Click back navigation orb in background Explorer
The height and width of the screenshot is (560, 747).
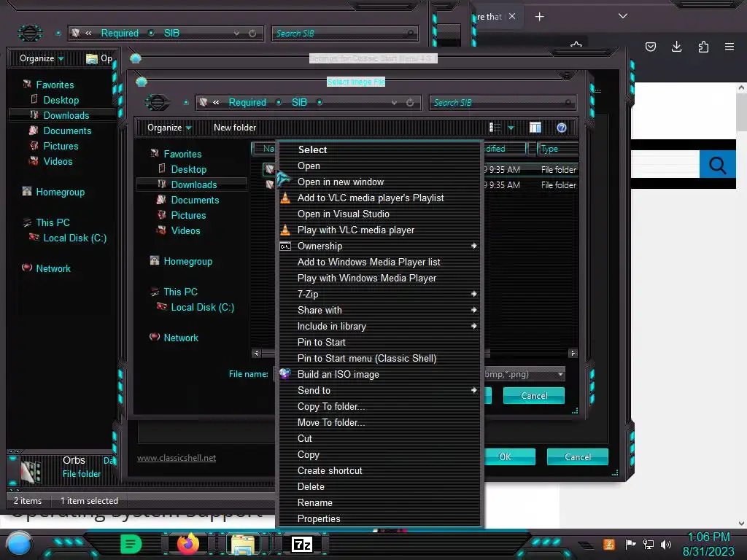coord(30,33)
